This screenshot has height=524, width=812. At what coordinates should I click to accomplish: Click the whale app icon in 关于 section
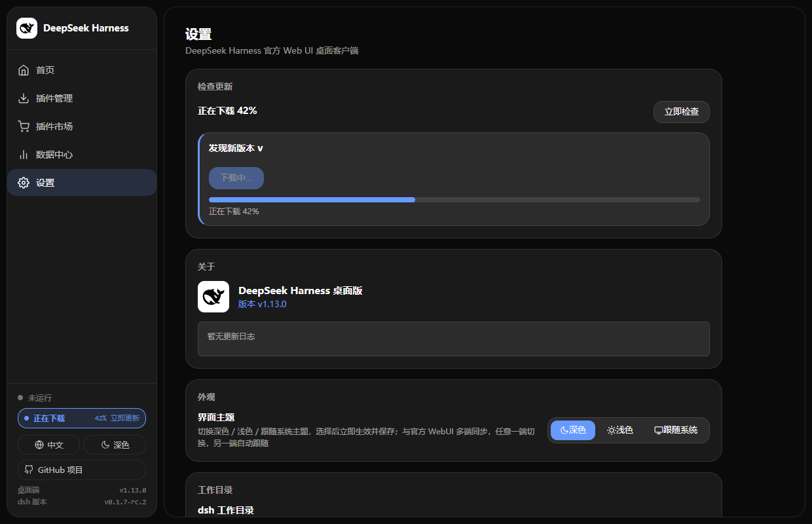[x=213, y=297]
